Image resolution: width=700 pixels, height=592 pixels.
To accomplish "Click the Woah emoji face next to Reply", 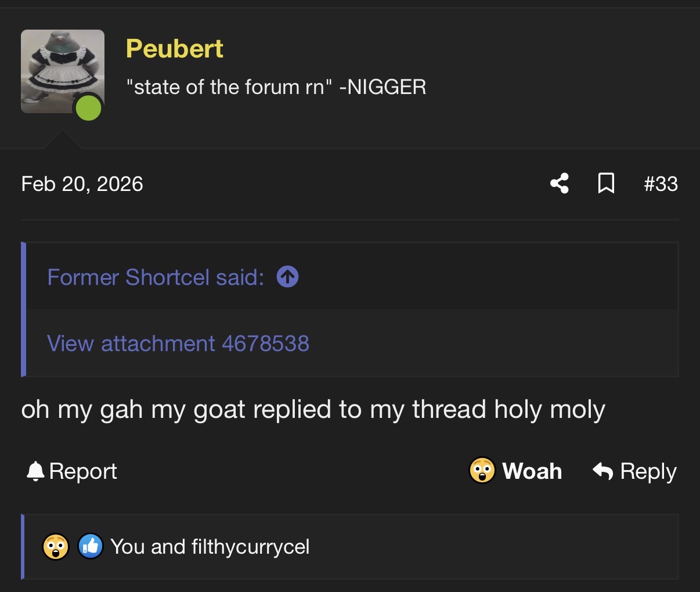I will (x=482, y=471).
